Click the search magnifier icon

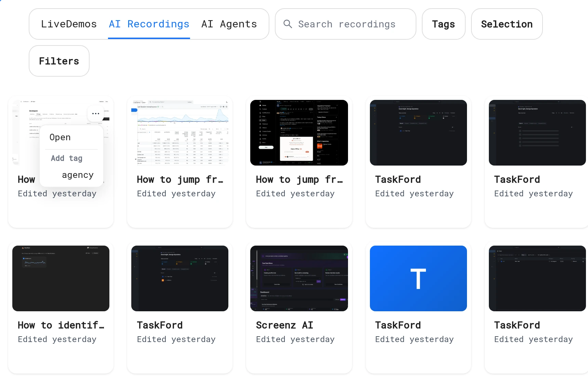click(288, 24)
